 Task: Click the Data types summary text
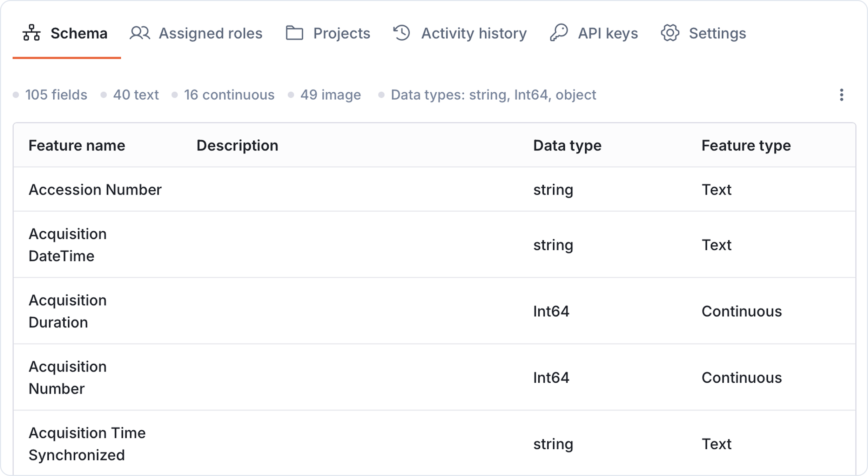(x=493, y=95)
